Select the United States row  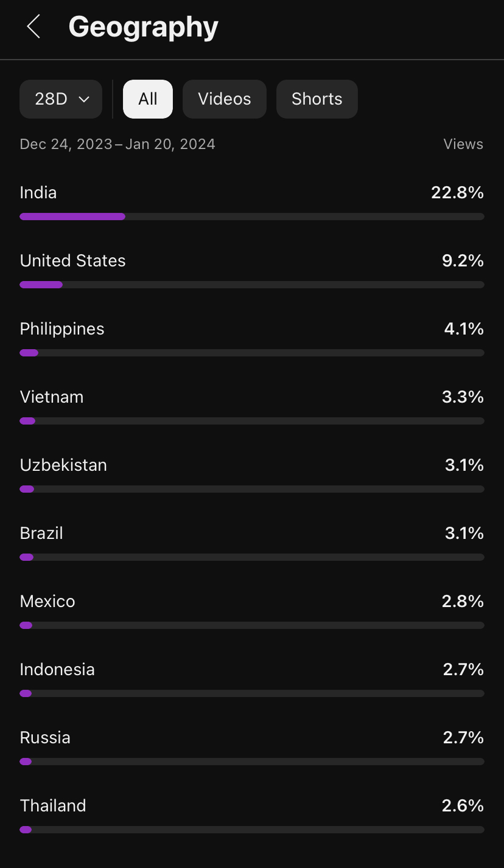(x=252, y=269)
